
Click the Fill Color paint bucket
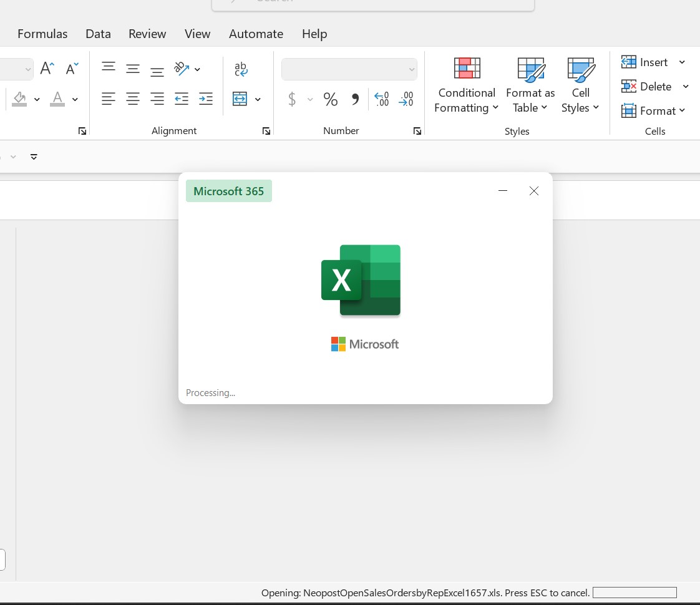(x=19, y=99)
